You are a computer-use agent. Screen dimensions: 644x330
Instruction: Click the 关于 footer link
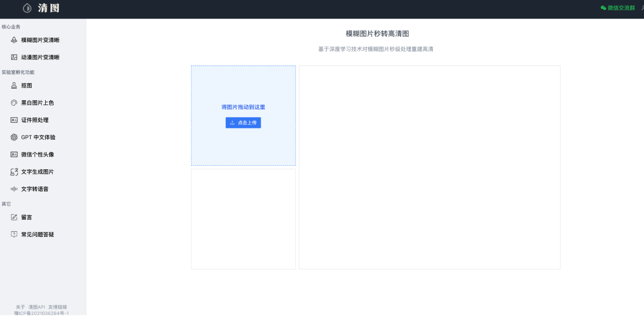coord(20,306)
